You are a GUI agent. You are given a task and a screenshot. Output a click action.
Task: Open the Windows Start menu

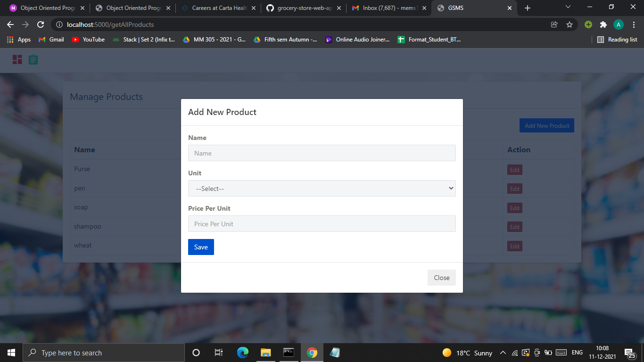[11, 352]
